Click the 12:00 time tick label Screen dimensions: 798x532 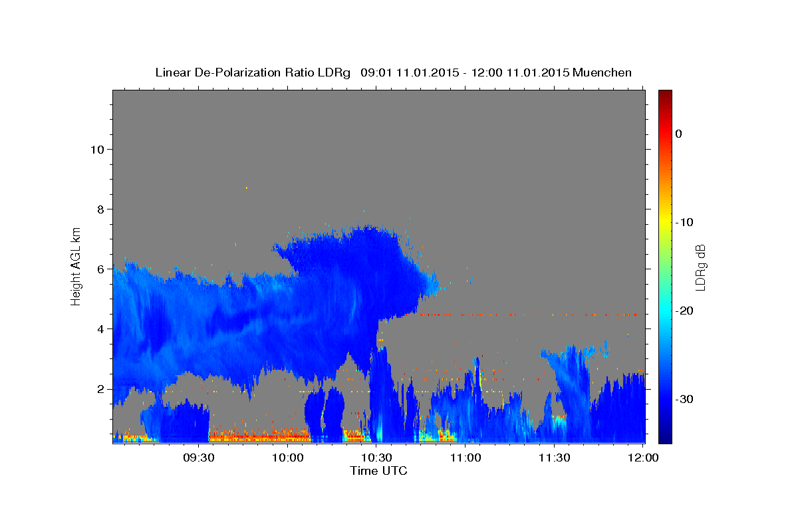[643, 458]
